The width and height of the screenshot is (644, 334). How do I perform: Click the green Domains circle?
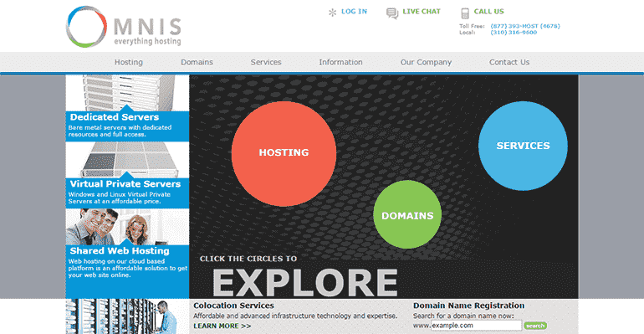[407, 214]
